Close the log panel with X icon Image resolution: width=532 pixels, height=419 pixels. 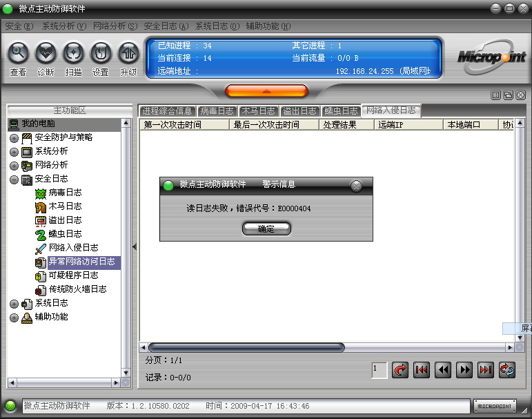pos(520,95)
